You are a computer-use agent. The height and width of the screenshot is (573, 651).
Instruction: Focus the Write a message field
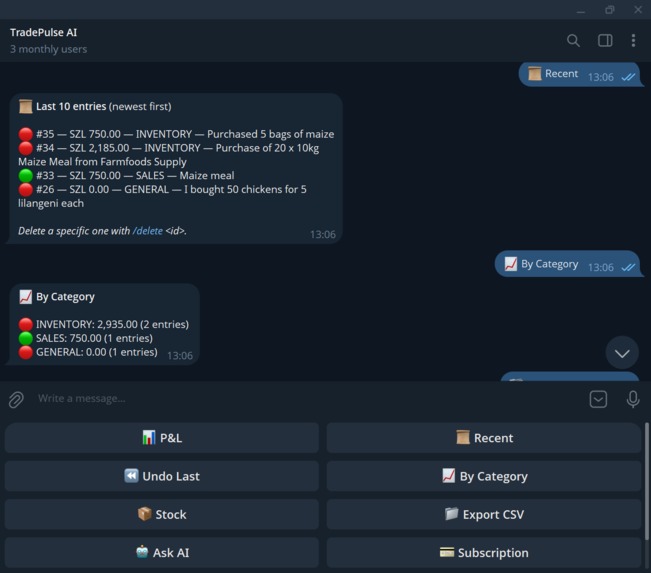point(307,399)
